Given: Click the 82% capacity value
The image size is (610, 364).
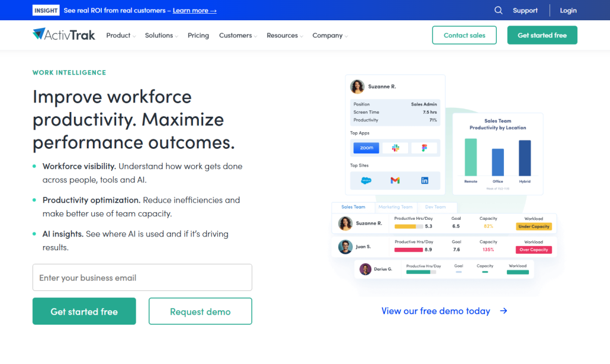Looking at the screenshot, I should pyautogui.click(x=488, y=226).
